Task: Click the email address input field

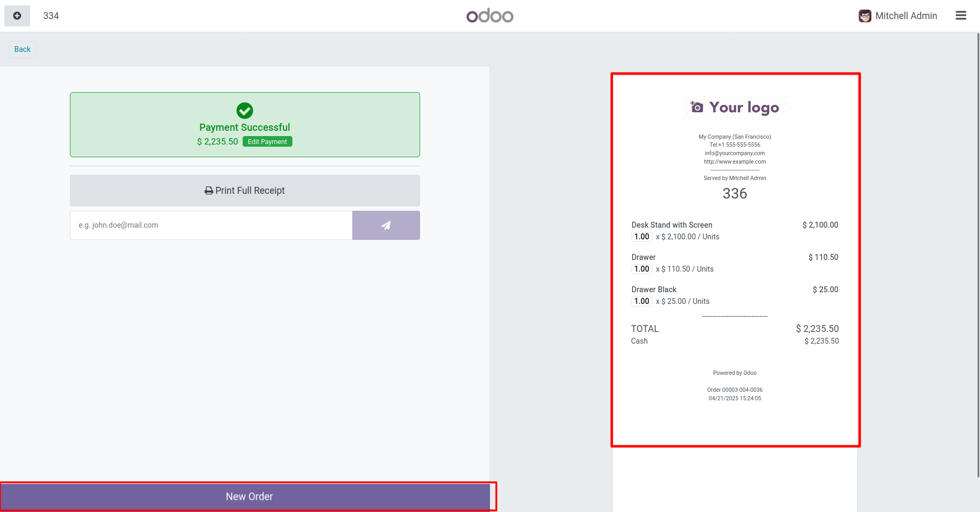Action: [211, 225]
